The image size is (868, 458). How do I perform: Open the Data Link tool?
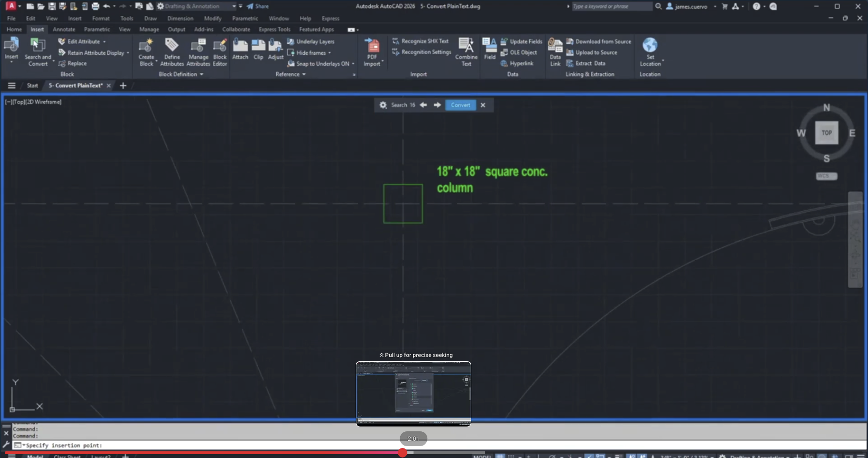click(555, 47)
